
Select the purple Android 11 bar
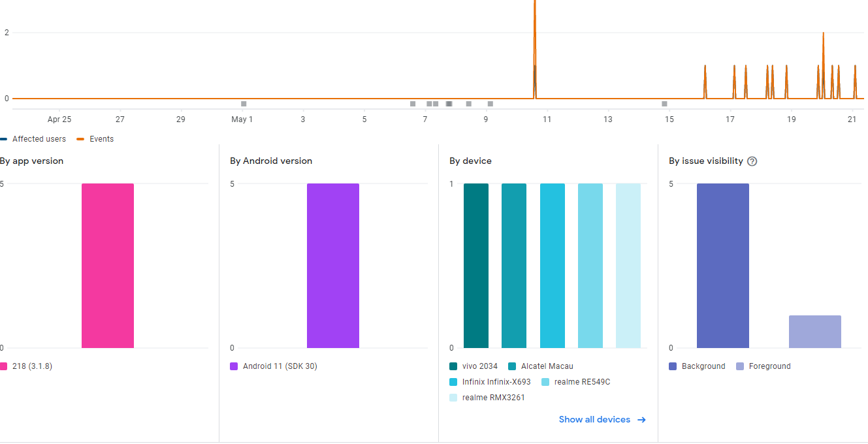click(x=333, y=264)
